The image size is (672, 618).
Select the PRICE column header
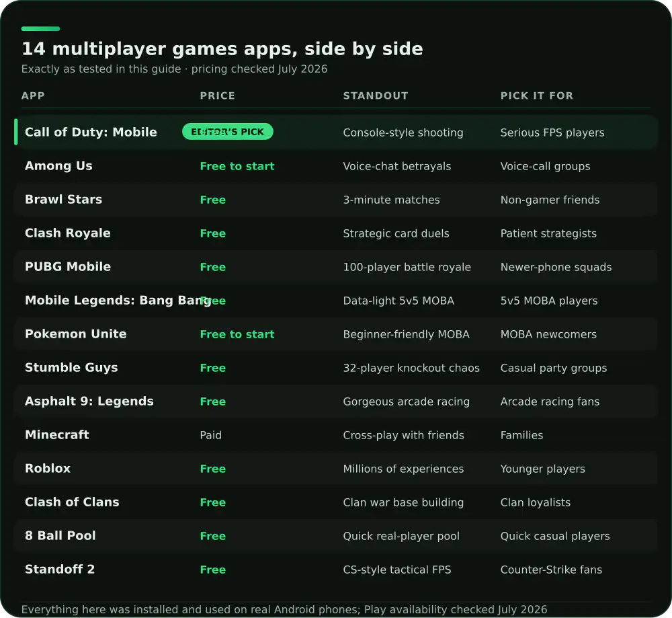click(217, 95)
